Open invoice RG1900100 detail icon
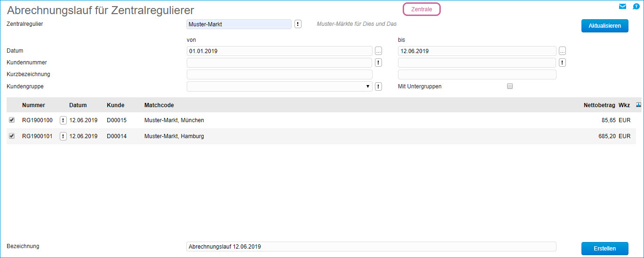This screenshot has width=644, height=258. pyautogui.click(x=64, y=120)
